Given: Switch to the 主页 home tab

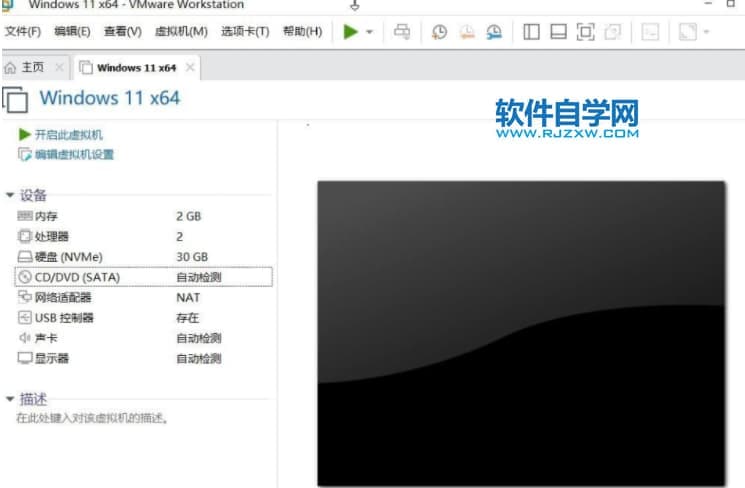Looking at the screenshot, I should tap(26, 68).
